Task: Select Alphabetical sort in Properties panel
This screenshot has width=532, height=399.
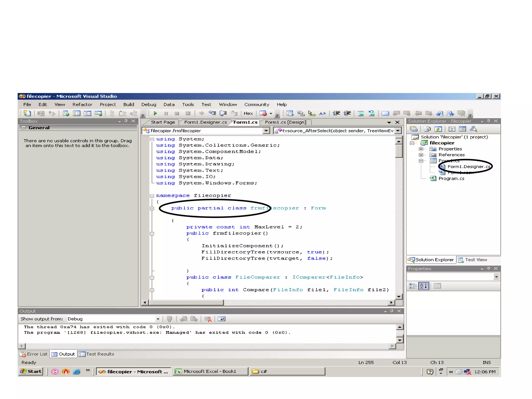Action: (423, 286)
